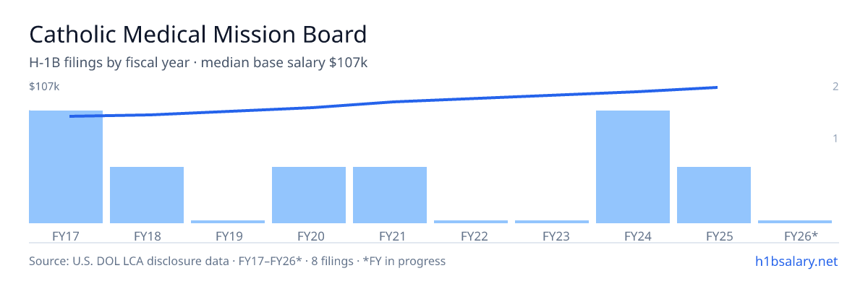This screenshot has height=289, width=868.
Task: Click the tiny FY26* bar
Action: tap(795, 222)
